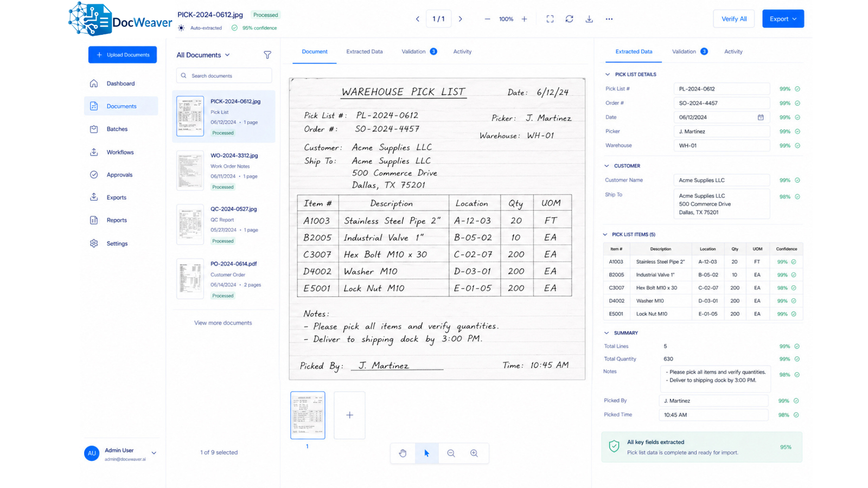This screenshot has width=868, height=488.
Task: Click the Verify All button
Action: click(x=733, y=19)
